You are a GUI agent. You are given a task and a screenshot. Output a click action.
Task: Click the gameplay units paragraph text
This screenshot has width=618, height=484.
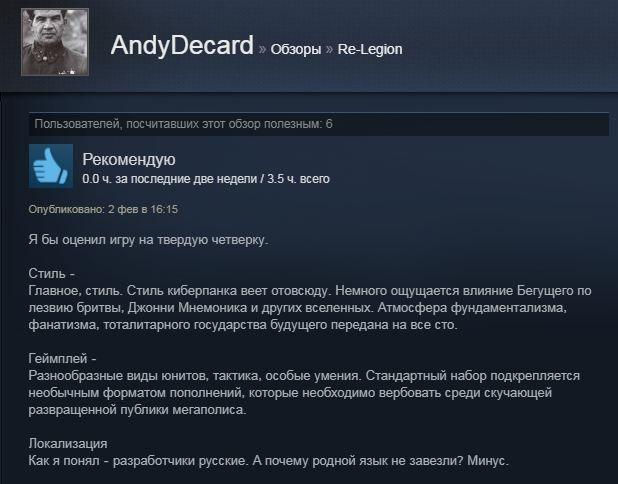click(x=304, y=393)
